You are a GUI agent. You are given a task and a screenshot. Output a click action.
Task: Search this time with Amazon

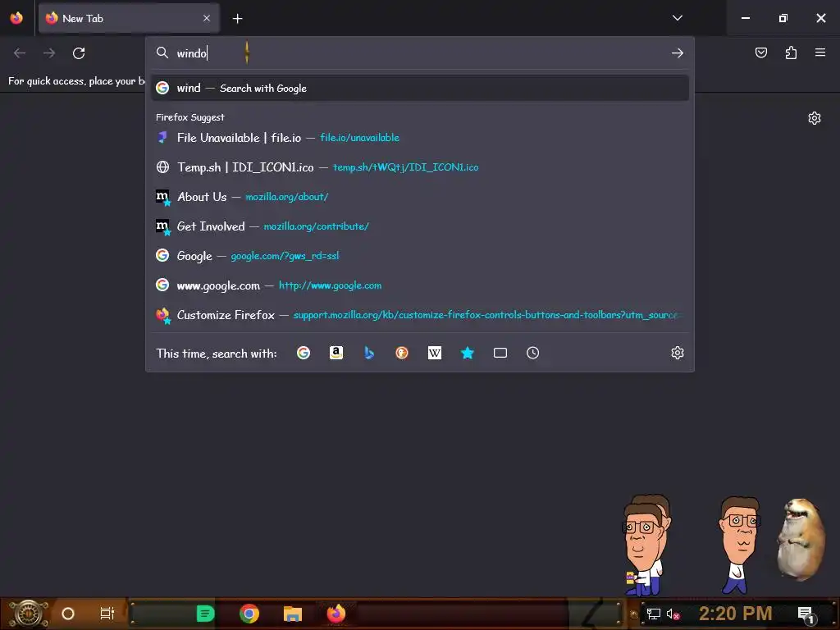point(336,353)
